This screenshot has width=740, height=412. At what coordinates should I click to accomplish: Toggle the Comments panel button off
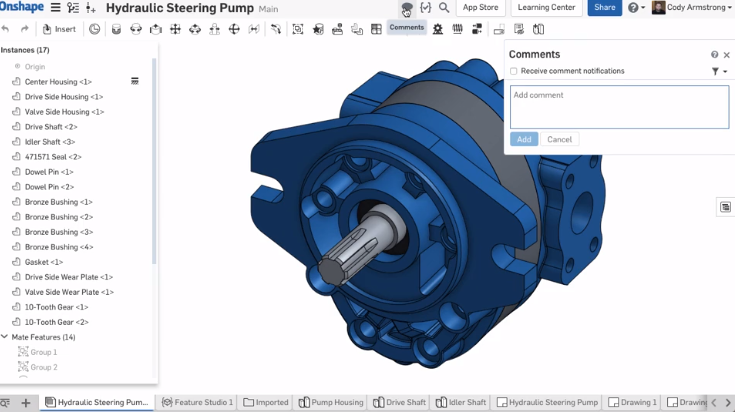coord(406,28)
